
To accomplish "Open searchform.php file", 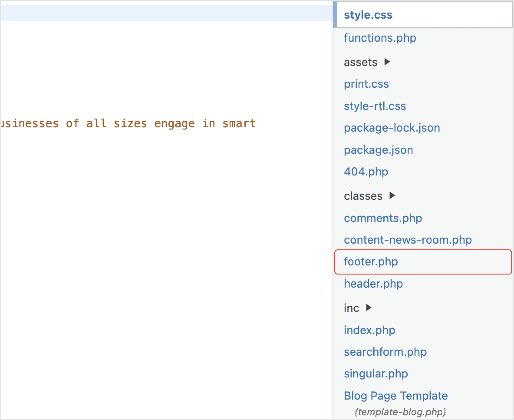I will [385, 352].
